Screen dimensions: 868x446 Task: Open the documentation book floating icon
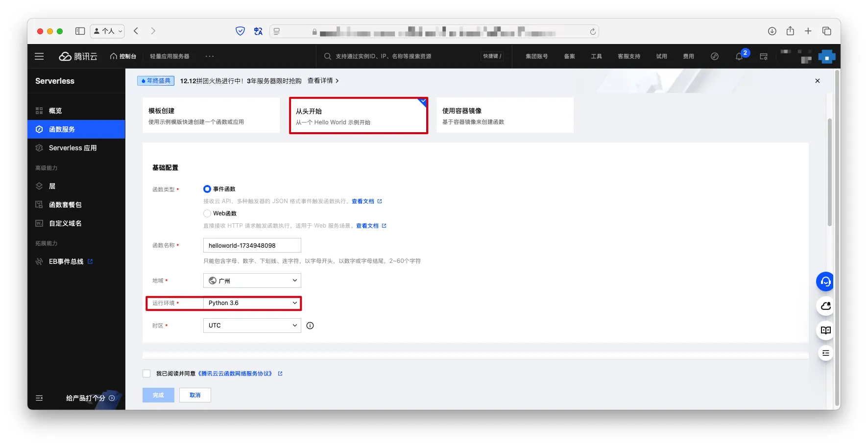(x=825, y=330)
